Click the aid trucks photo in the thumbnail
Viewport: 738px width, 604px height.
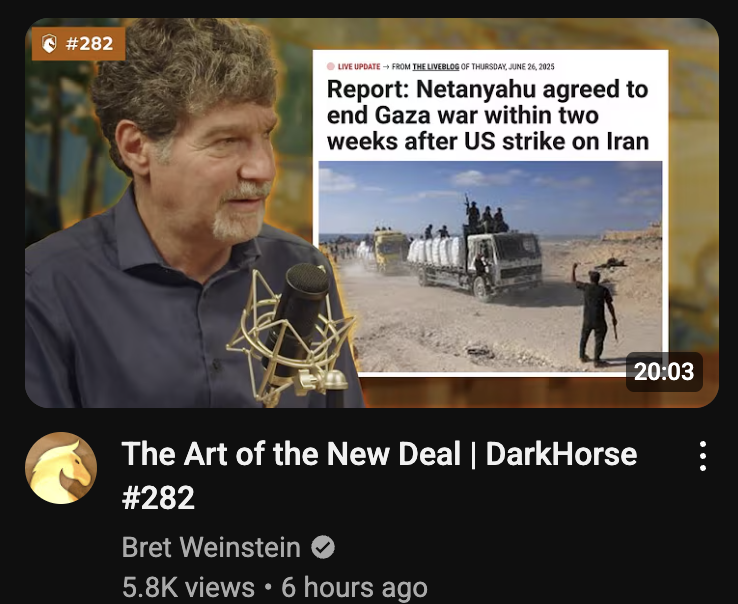pos(490,266)
